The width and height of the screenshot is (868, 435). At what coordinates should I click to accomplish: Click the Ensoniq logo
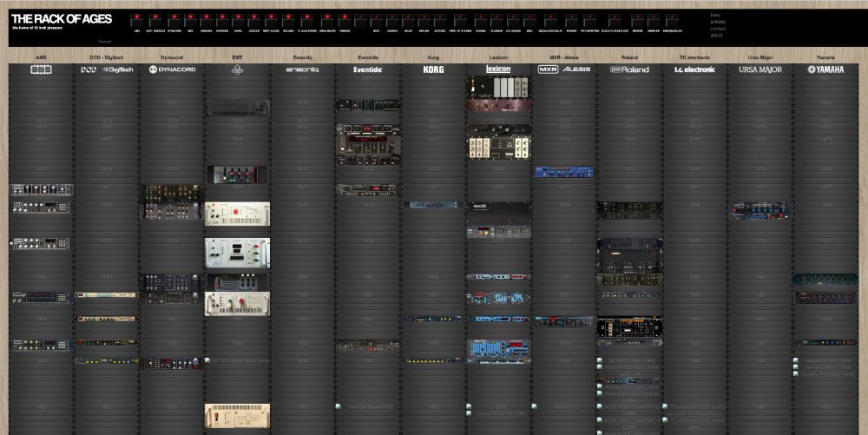pyautogui.click(x=302, y=69)
